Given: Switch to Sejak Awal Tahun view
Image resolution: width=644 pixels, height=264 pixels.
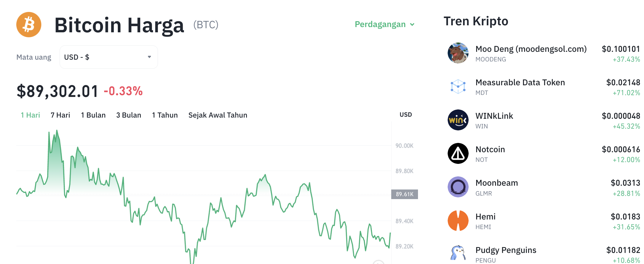Looking at the screenshot, I should [x=218, y=115].
